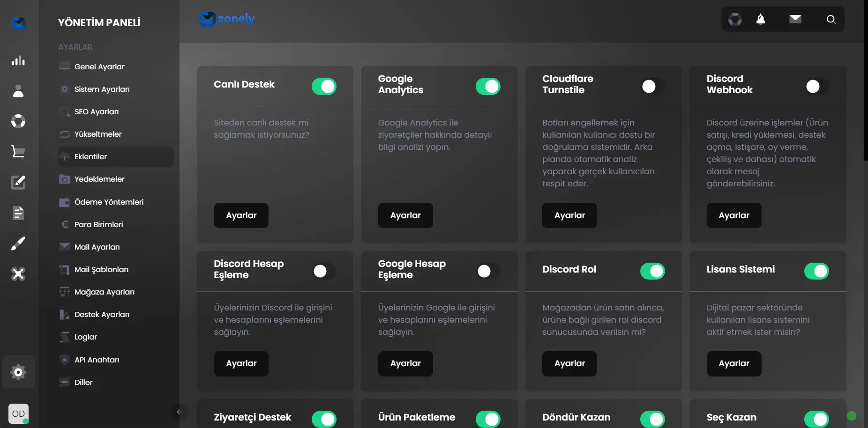The image size is (868, 428).
Task: Toggle the Ziyaretçi Destek switch
Action: tap(324, 419)
